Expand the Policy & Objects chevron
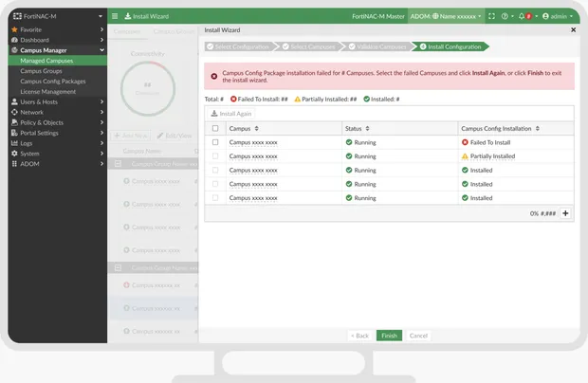 [101, 122]
